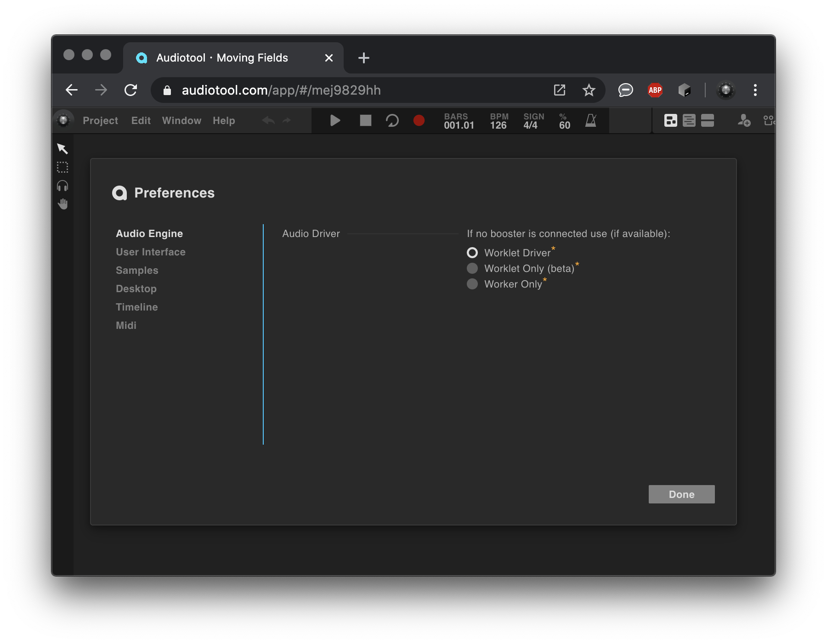Click the browser forward arrow
The image size is (827, 644).
101,90
